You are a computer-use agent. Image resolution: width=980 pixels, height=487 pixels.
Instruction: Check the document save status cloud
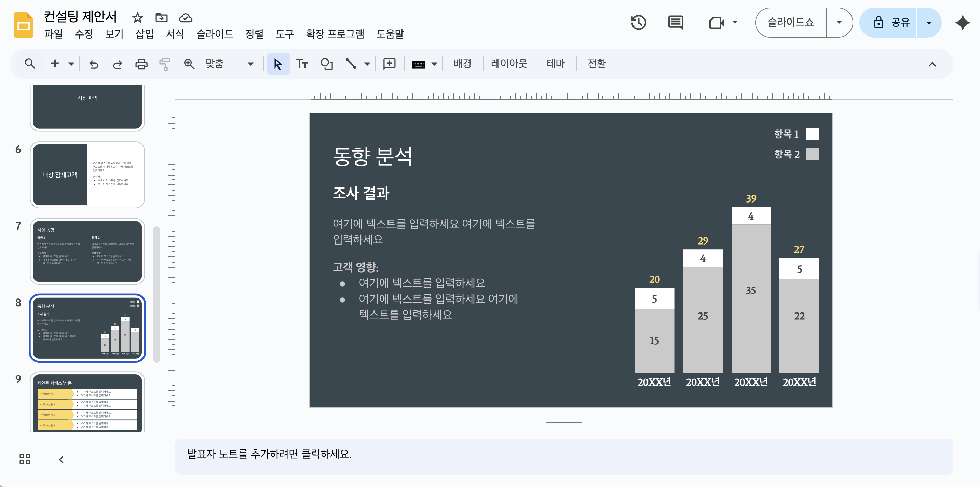click(x=186, y=17)
